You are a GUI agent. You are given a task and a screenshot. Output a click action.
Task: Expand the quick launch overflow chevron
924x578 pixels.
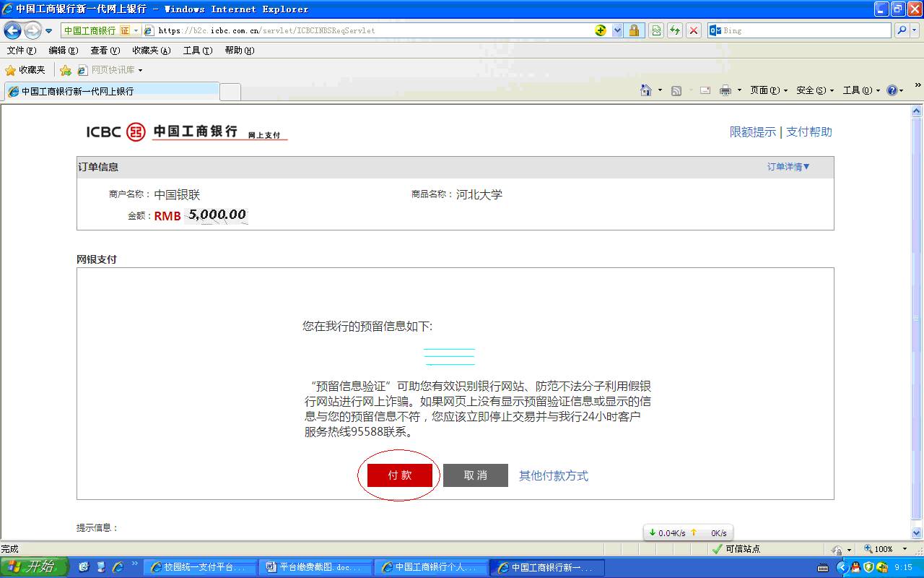point(134,564)
